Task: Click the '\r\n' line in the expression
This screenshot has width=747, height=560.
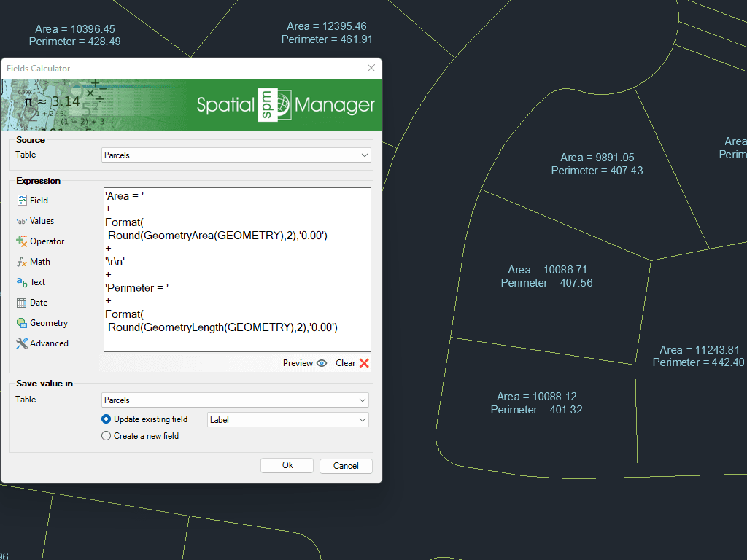Action: [115, 262]
